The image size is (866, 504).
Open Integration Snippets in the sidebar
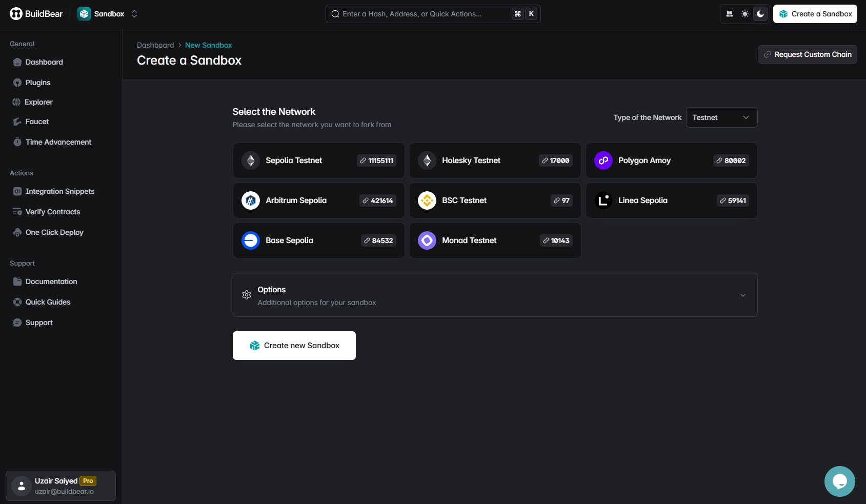61,191
